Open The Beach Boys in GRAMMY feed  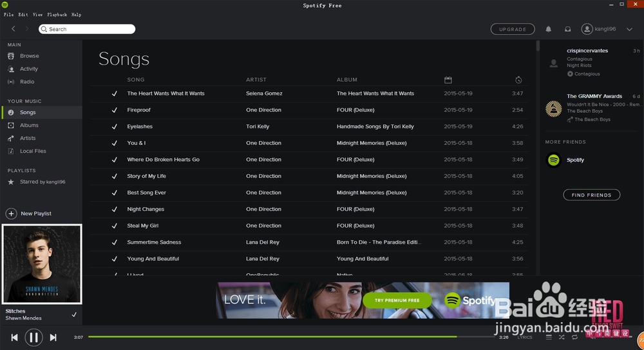(x=585, y=111)
